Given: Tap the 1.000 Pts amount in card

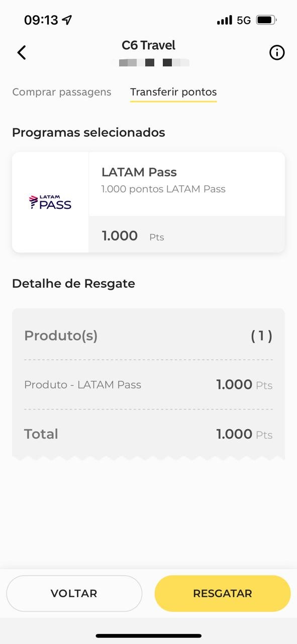Looking at the screenshot, I should [133, 236].
